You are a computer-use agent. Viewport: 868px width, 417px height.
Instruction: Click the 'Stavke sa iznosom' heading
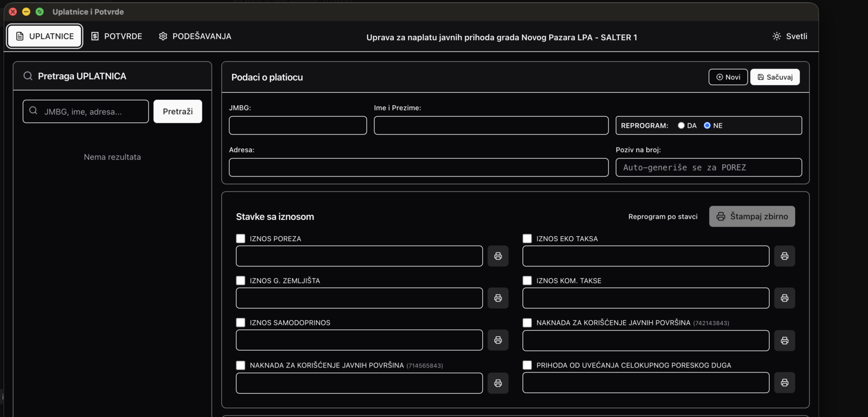click(275, 217)
